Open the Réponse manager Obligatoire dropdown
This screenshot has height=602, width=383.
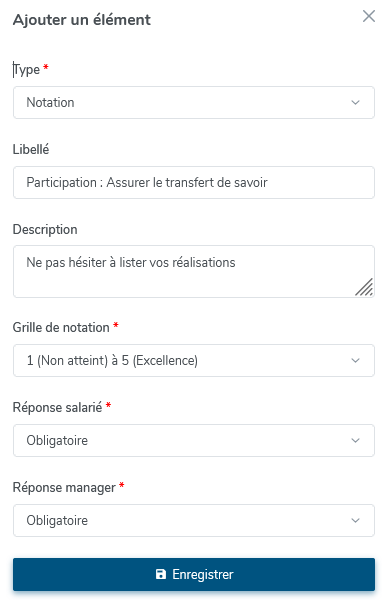click(194, 521)
